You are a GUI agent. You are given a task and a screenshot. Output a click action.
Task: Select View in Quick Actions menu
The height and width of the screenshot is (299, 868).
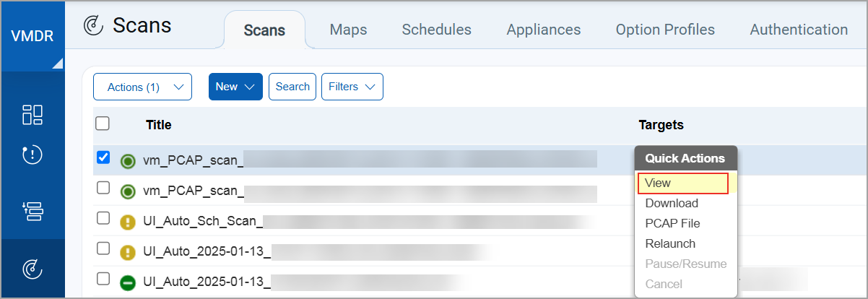coord(682,183)
